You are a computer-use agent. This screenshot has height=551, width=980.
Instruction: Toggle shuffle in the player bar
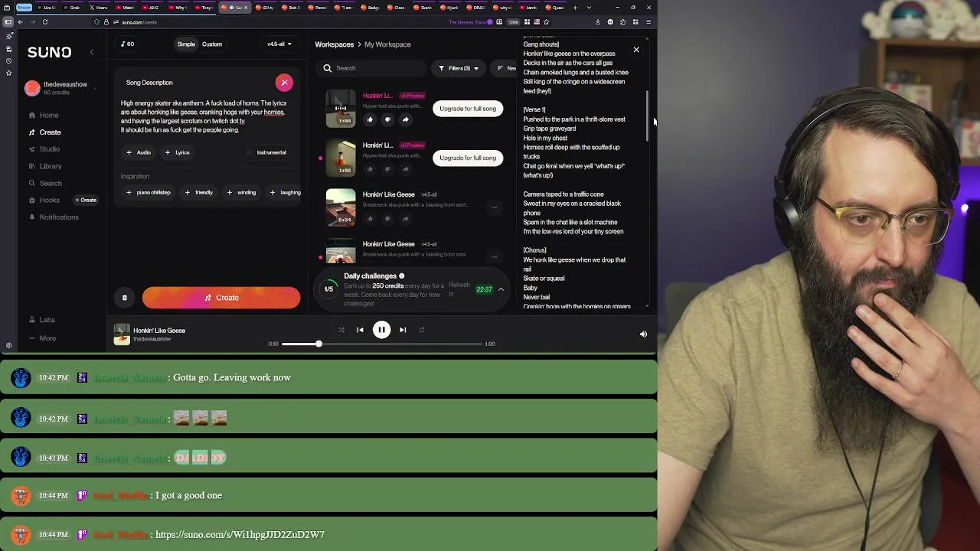point(341,330)
